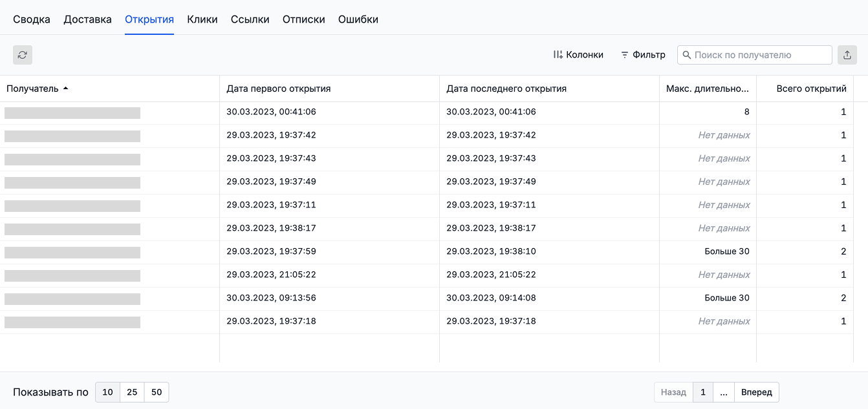Switch to the Клики tab
Image resolution: width=868 pixels, height=409 pixels.
(x=202, y=19)
